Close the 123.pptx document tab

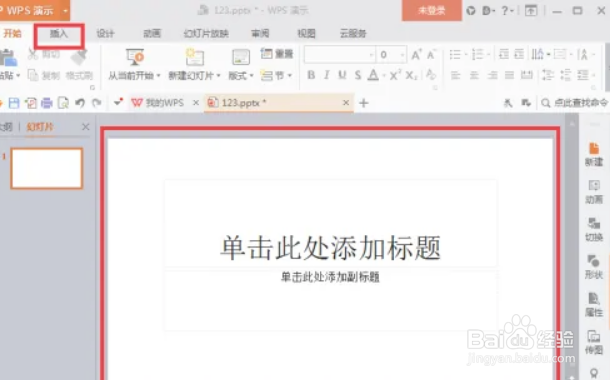click(x=345, y=103)
